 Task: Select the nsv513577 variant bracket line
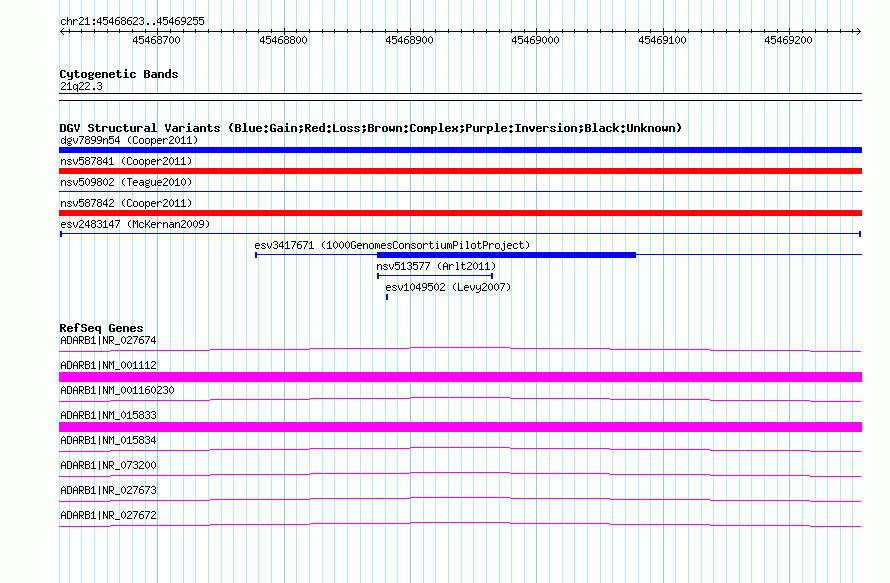tap(435, 276)
